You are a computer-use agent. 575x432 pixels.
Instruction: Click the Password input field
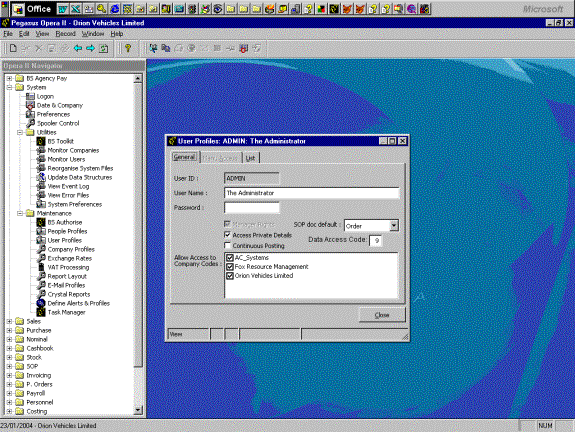point(252,208)
